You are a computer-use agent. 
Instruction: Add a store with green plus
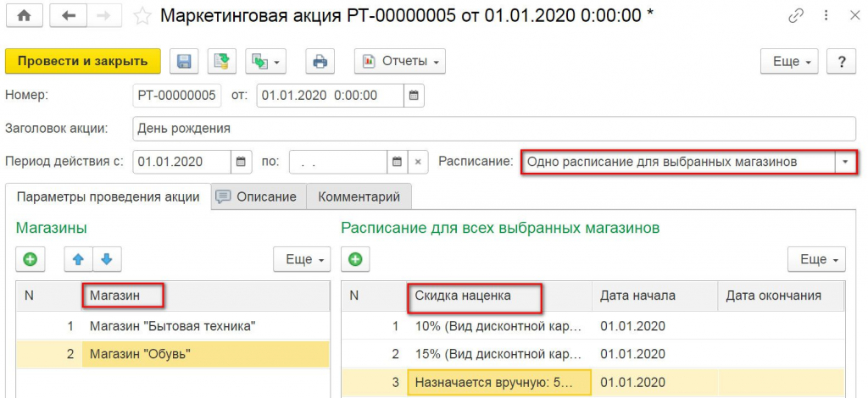click(30, 259)
